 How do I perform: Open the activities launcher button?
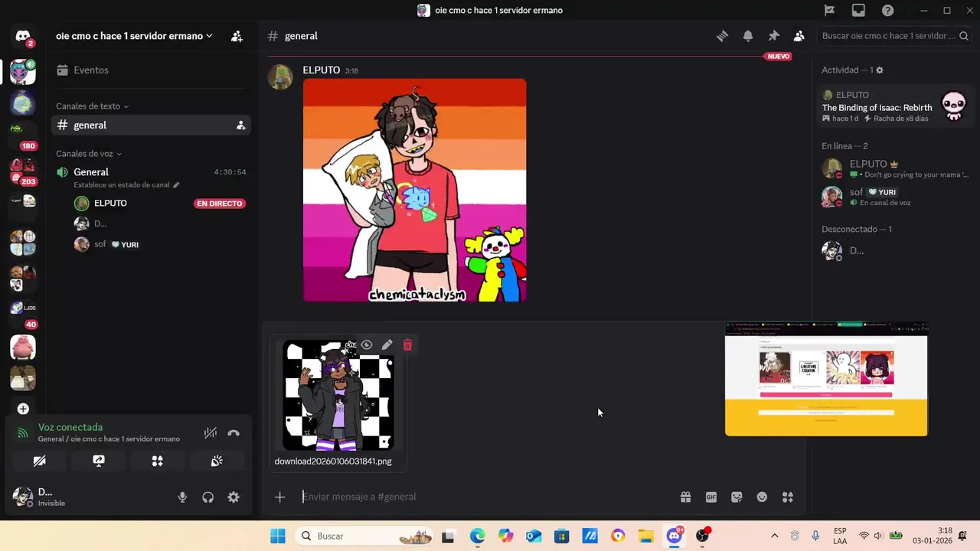tap(158, 461)
